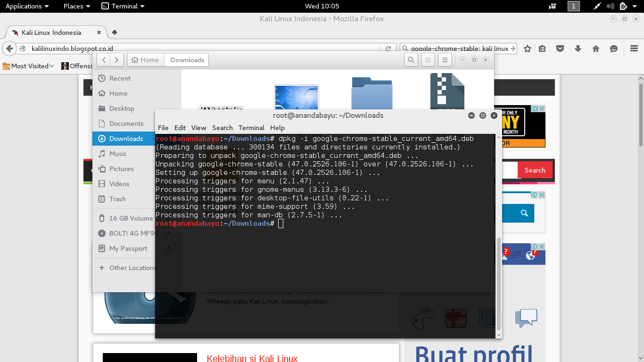644x362 pixels.
Task: Open the terminal Search menu
Action: coord(222,128)
